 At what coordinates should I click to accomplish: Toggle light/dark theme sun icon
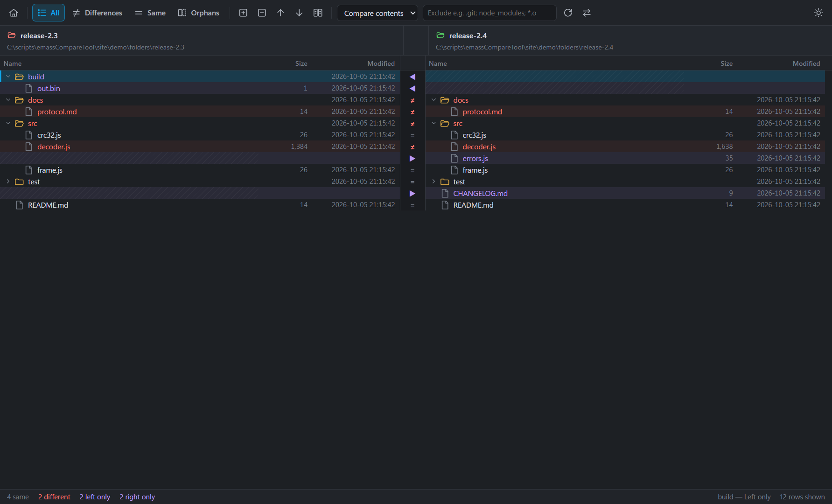click(x=818, y=13)
